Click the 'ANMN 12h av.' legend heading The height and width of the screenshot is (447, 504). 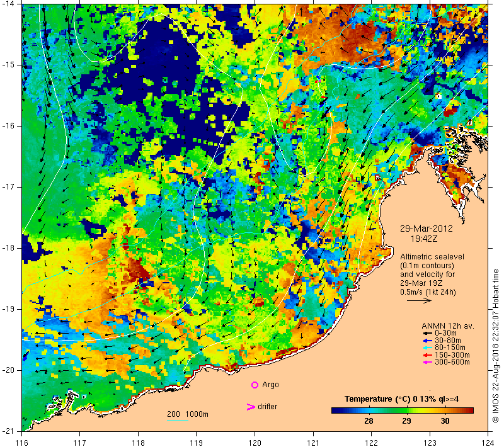click(x=448, y=326)
